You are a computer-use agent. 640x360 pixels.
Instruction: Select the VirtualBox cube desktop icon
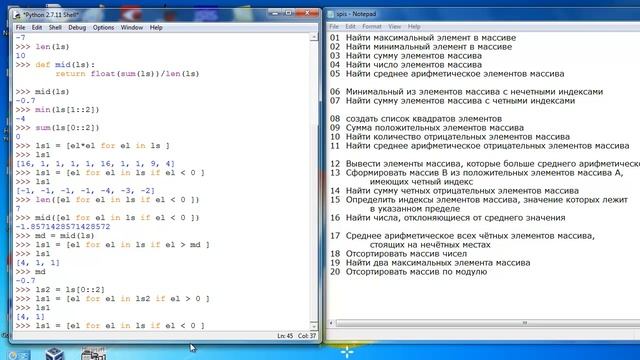tap(55, 353)
